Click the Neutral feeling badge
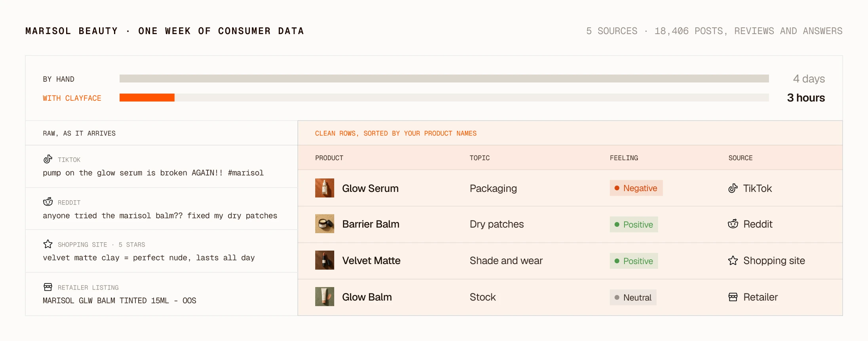Screen dimensions: 868x341 (x=633, y=297)
